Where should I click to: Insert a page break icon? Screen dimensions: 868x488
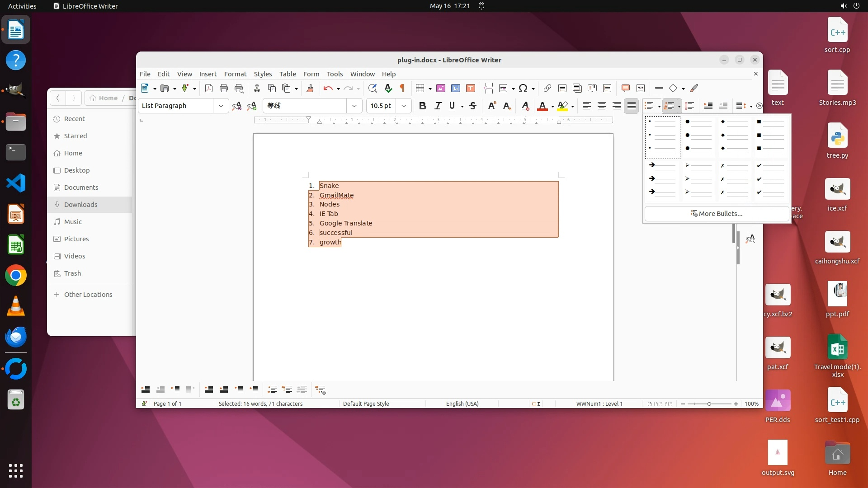(488, 89)
